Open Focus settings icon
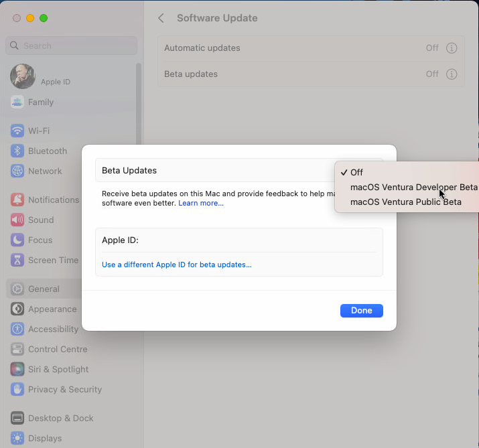479x448 pixels. [x=17, y=240]
